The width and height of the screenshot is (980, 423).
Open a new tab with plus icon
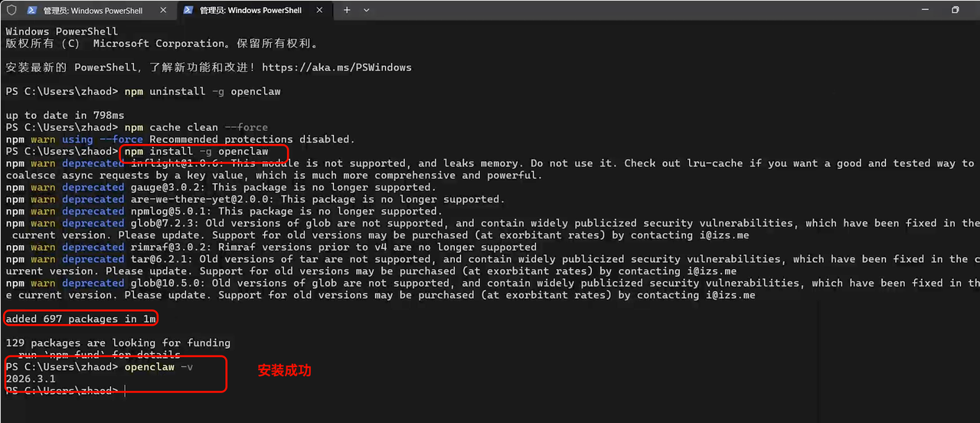(347, 10)
